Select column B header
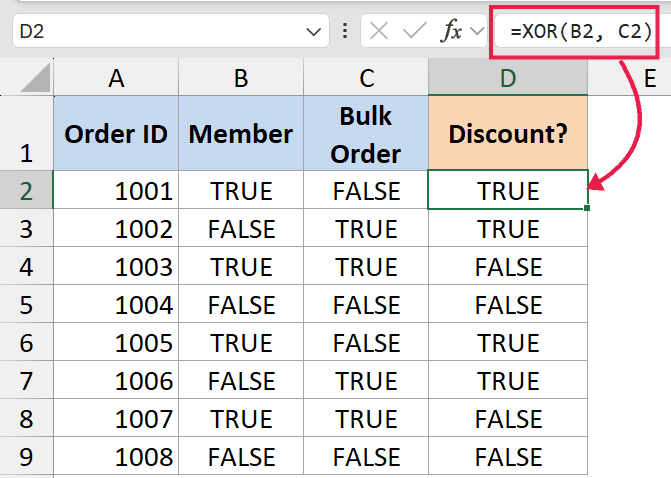The height and width of the screenshot is (478, 671). click(241, 77)
